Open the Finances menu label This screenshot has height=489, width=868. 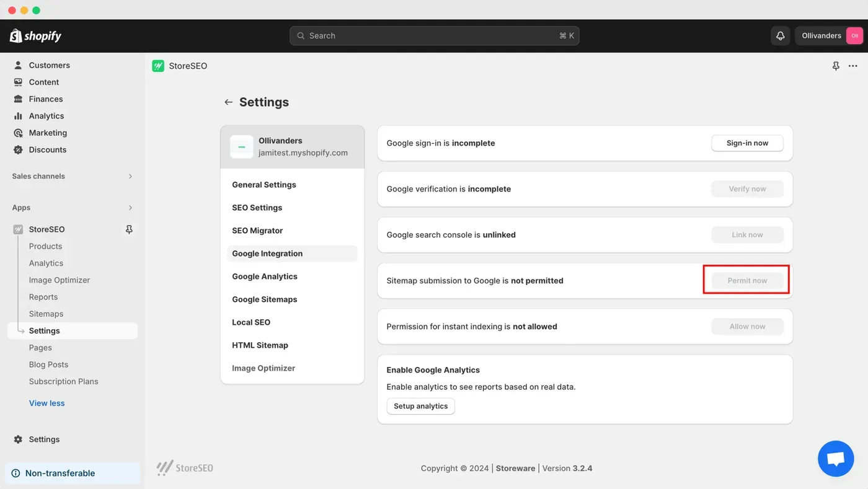point(46,99)
